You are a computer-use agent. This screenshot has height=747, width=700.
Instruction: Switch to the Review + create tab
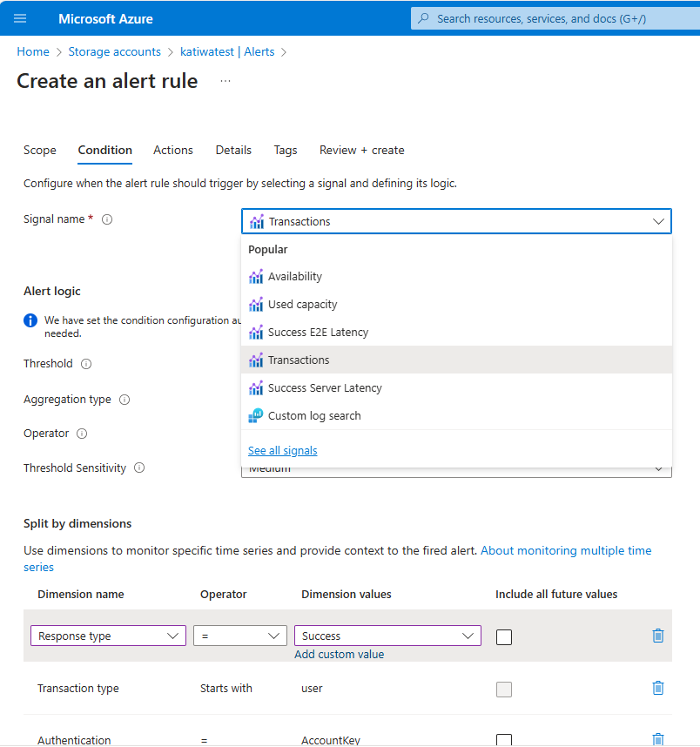point(361,150)
